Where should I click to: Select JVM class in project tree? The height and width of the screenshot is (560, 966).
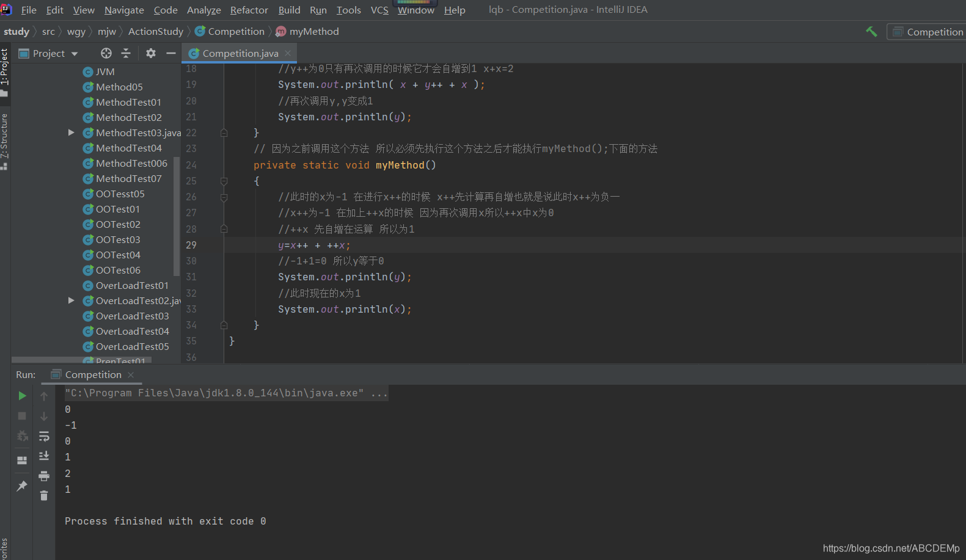click(105, 71)
